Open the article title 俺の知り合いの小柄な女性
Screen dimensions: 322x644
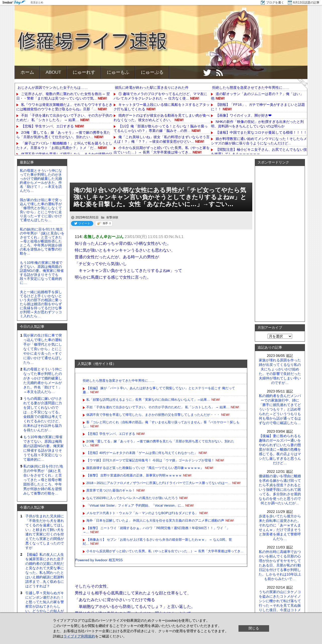159,197
